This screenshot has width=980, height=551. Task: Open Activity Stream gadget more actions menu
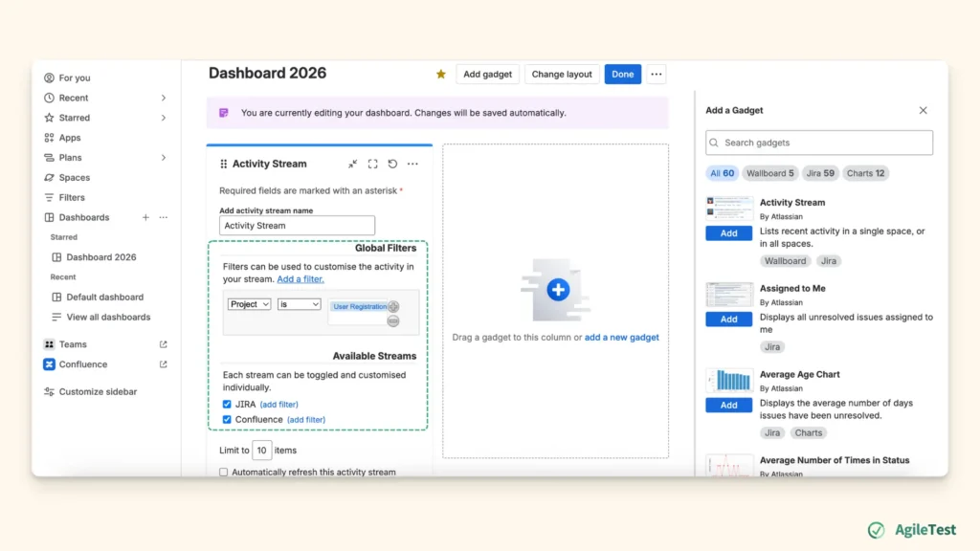[x=412, y=164]
